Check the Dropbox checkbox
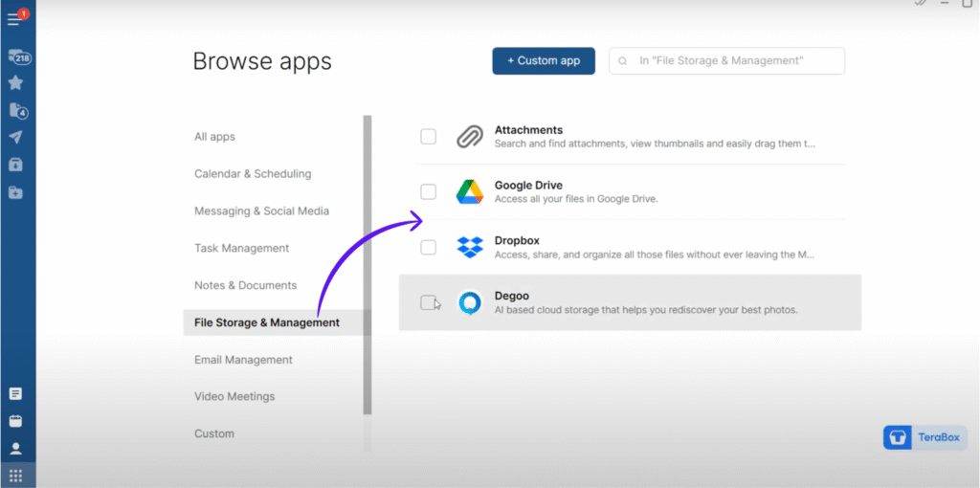The image size is (980, 488). 428,248
